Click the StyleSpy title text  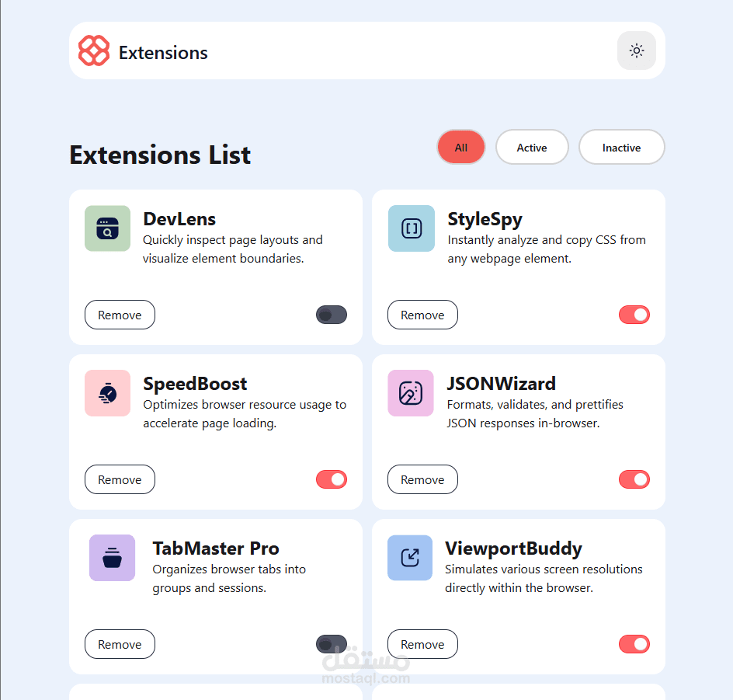coord(485,219)
